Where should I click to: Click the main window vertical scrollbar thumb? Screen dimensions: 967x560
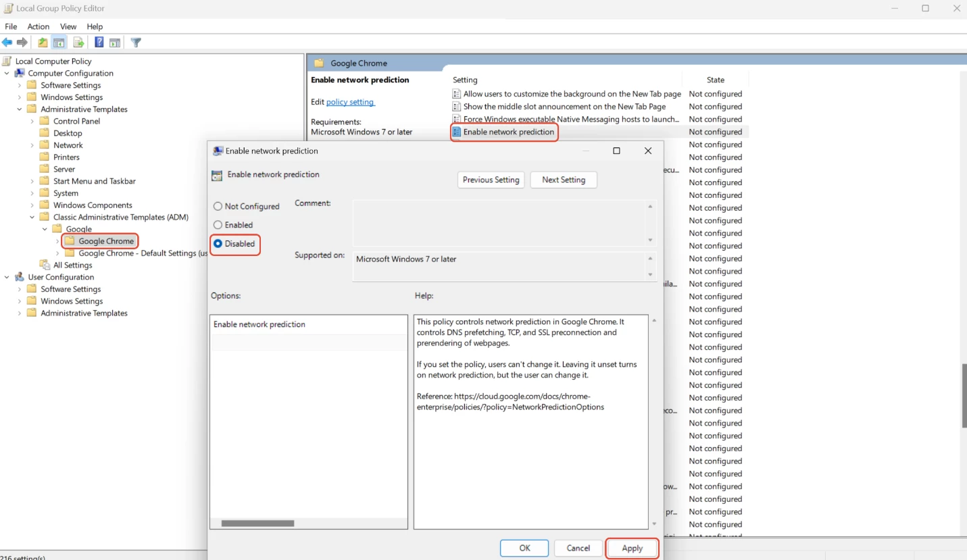[x=964, y=394]
